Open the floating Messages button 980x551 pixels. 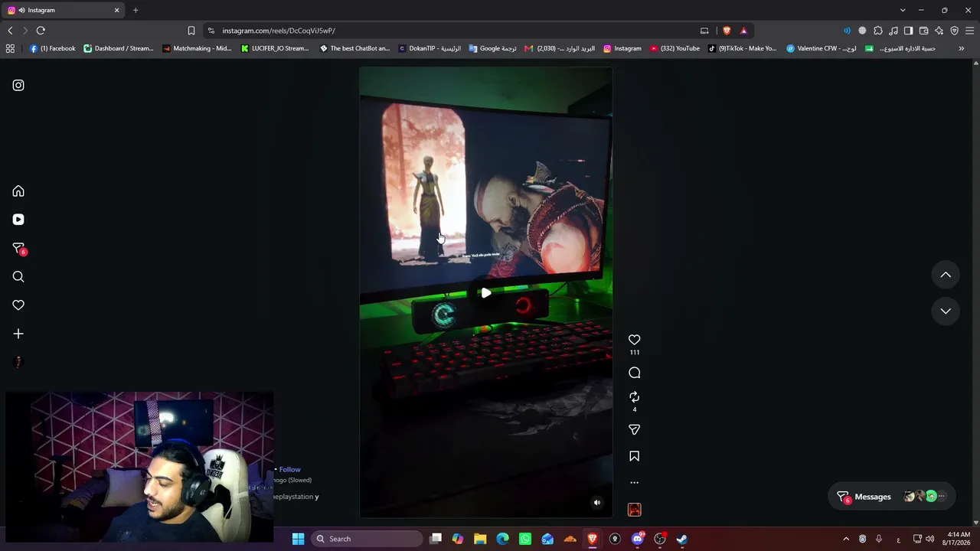[x=891, y=497]
